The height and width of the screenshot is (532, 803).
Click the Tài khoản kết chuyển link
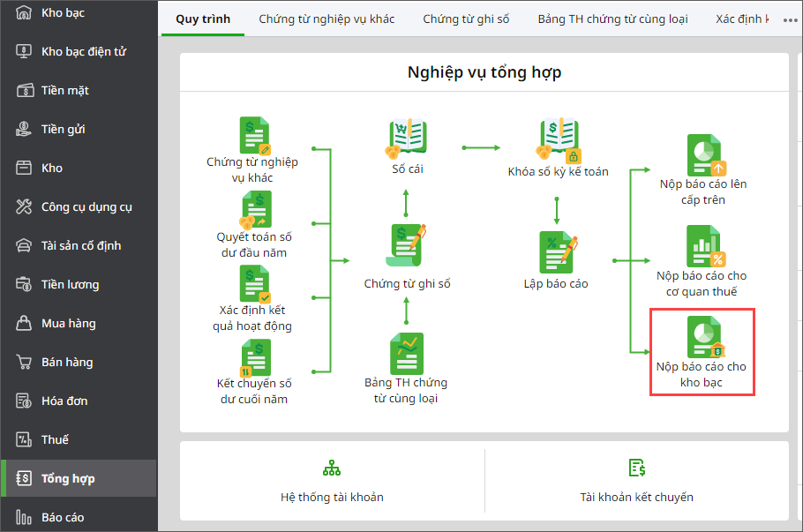pos(636,498)
